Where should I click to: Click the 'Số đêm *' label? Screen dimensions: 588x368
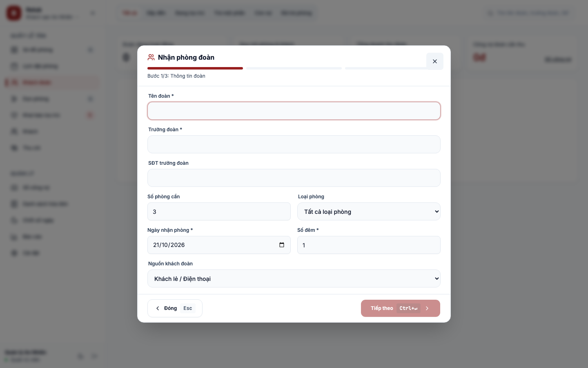(308, 230)
